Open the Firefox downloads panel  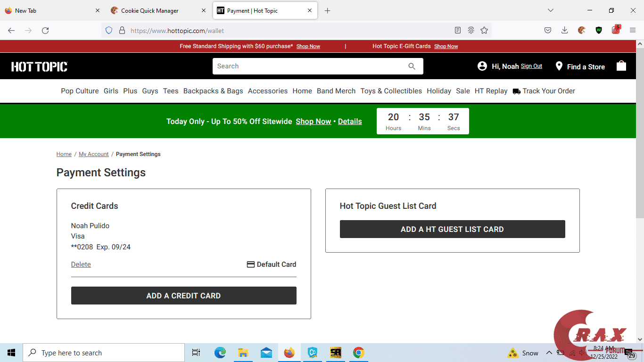point(564,31)
